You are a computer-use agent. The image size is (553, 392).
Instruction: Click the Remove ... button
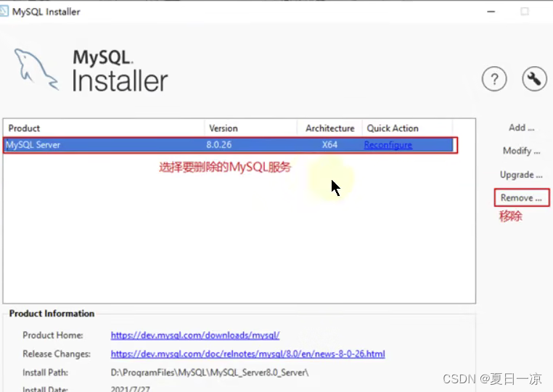pos(521,197)
